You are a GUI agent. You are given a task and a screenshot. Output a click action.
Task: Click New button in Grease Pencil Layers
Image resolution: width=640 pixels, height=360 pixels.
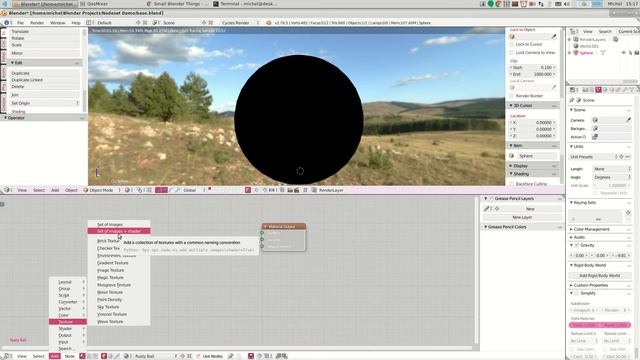[530, 209]
